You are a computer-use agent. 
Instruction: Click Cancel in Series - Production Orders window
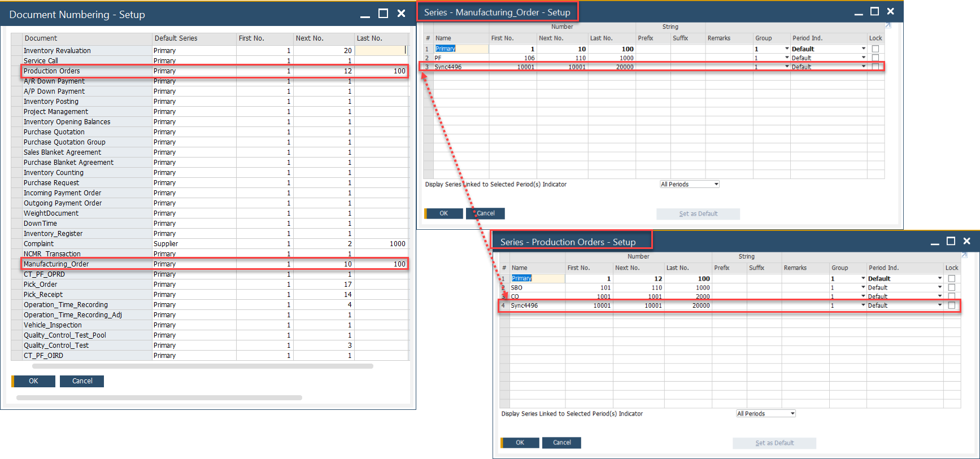(x=561, y=443)
